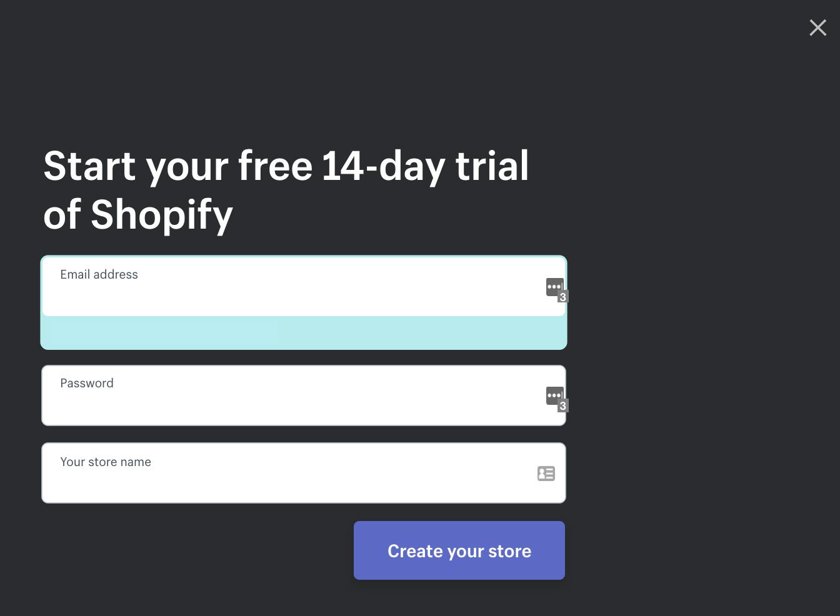This screenshot has width=840, height=616.
Task: Click password manager icon in Password field
Action: click(553, 395)
